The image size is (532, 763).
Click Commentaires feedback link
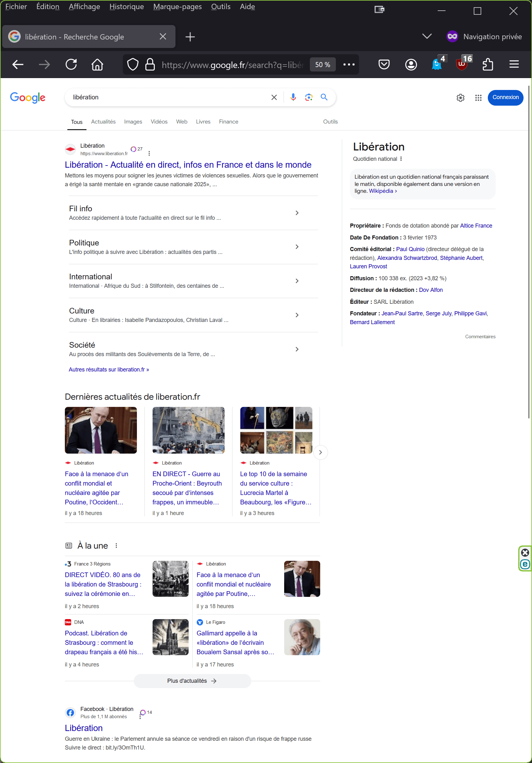click(480, 337)
